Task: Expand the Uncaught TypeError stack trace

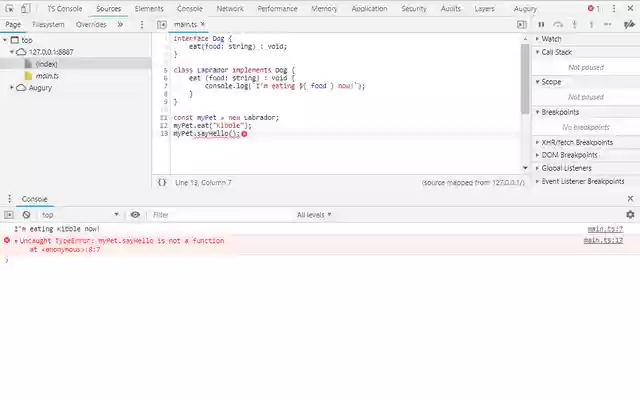Action: click(16, 241)
